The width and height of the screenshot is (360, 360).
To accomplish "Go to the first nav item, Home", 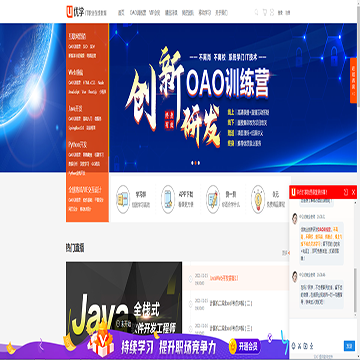I will click(121, 13).
